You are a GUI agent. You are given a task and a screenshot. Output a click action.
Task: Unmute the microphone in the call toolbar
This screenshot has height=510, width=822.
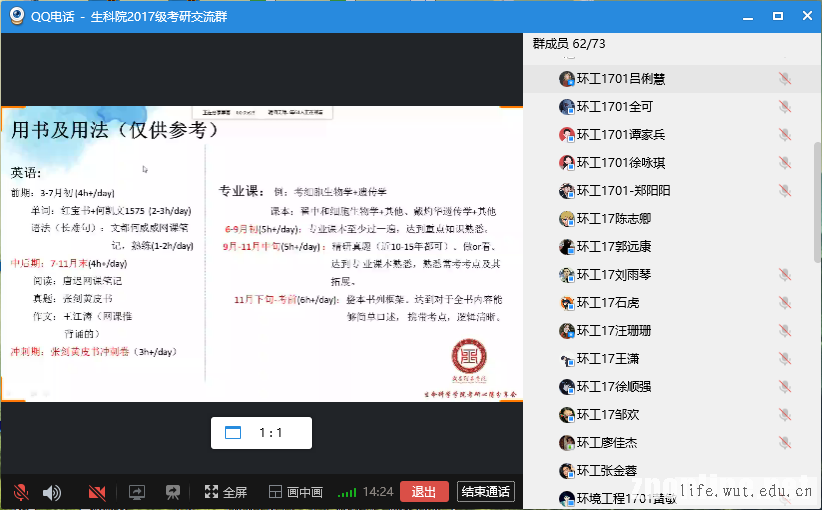tap(19, 492)
